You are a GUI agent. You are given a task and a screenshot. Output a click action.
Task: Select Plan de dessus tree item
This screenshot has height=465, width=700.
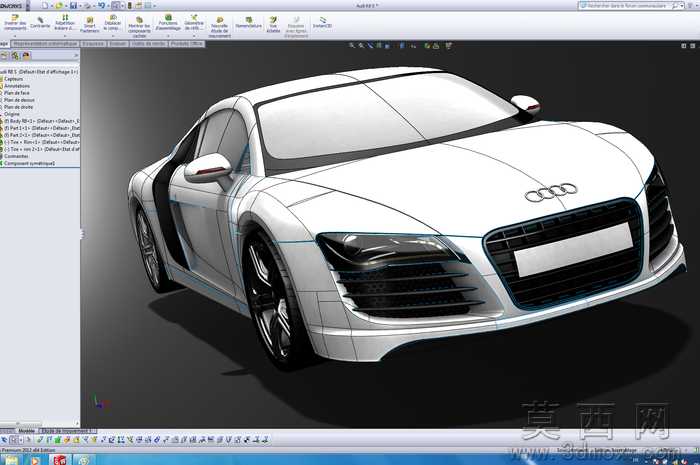click(x=19, y=100)
